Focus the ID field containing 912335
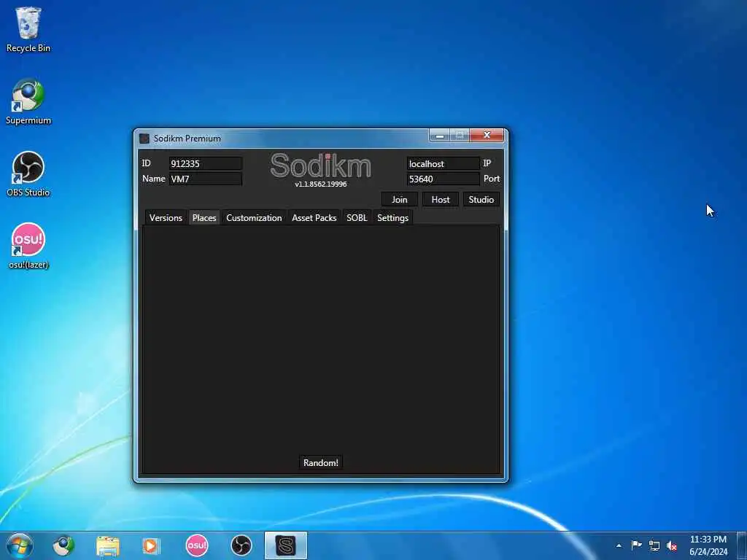Viewport: 747px width, 560px height. tap(205, 163)
